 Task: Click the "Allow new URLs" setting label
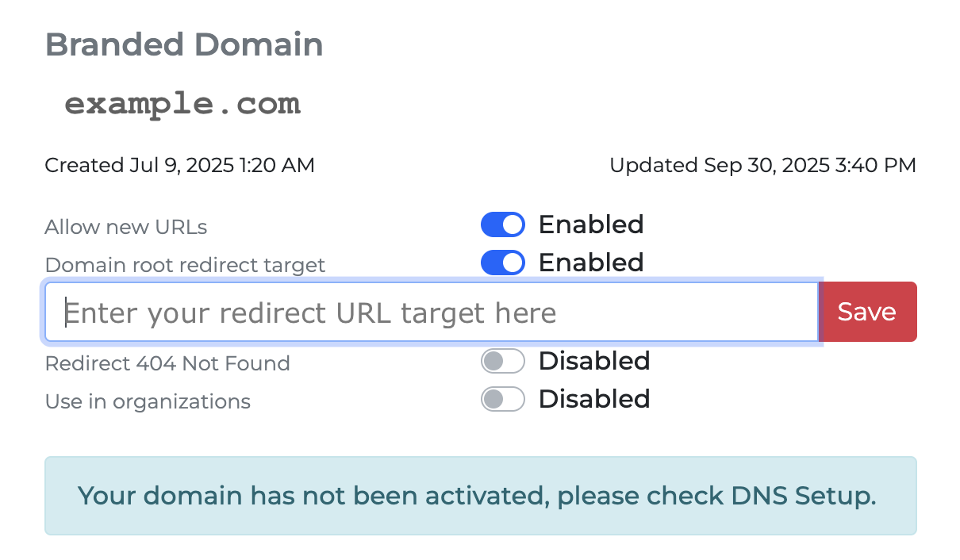point(126,228)
